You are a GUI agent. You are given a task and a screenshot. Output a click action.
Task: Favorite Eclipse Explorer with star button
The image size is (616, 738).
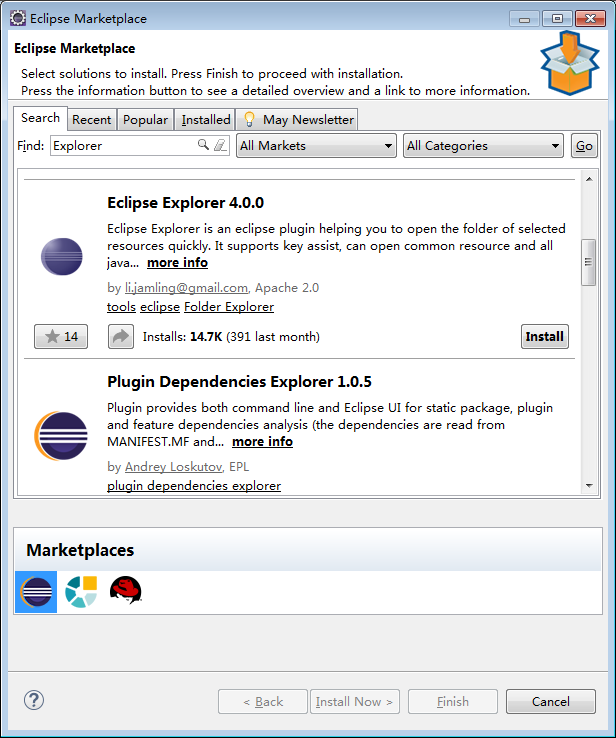tap(61, 337)
